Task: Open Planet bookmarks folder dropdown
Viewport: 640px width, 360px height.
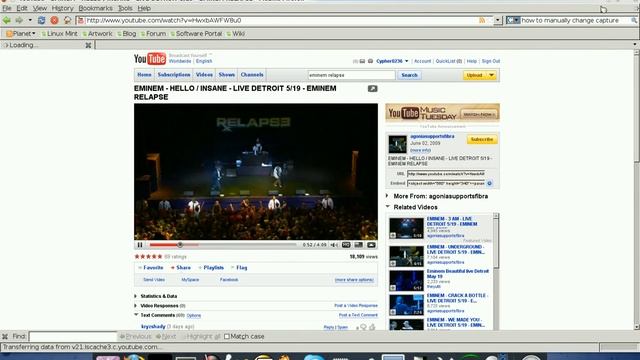Action: coord(20,33)
